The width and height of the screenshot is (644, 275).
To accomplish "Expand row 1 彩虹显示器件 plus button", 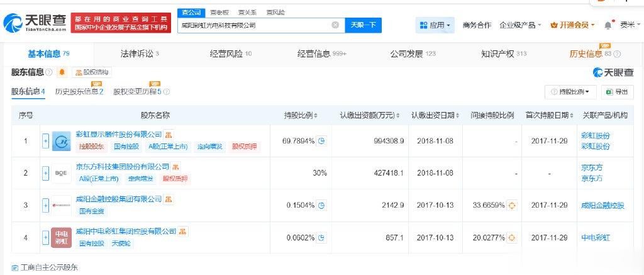I will coord(45,141).
